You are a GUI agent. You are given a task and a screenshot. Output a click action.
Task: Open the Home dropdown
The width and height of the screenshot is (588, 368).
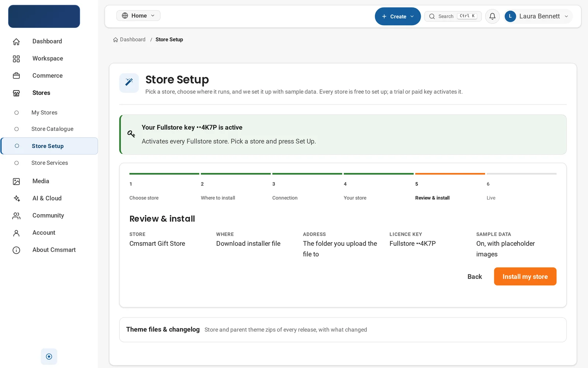point(138,15)
